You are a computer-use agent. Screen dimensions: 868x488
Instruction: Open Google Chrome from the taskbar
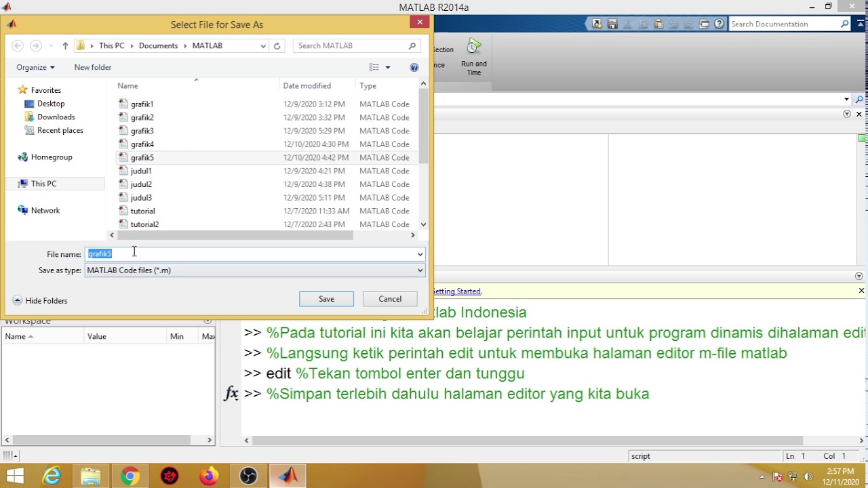tap(130, 476)
